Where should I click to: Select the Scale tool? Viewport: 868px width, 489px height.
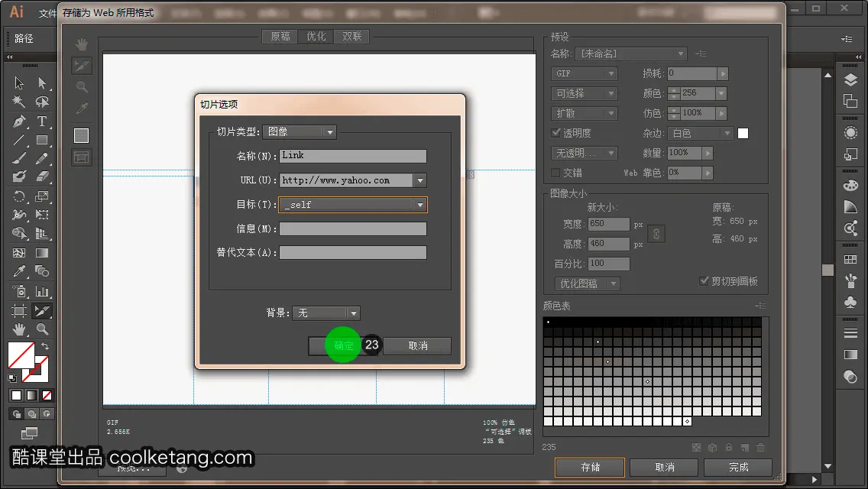pos(42,196)
